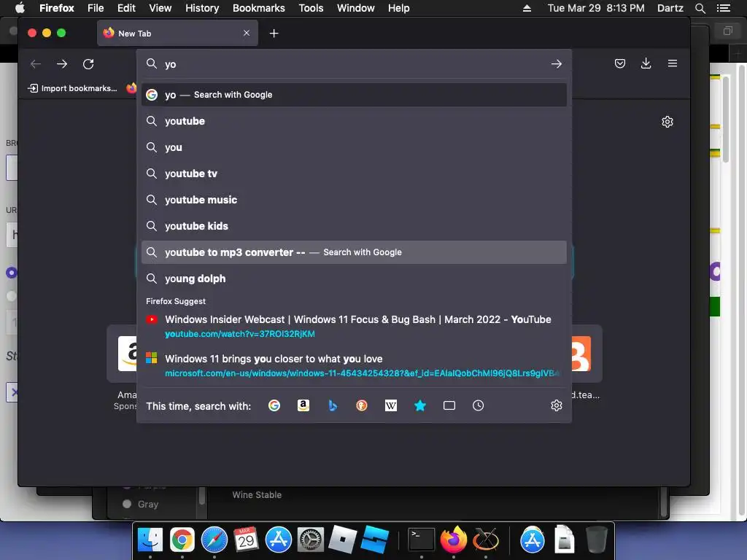747x560 pixels.
Task: Search history using the clock icon
Action: click(479, 405)
